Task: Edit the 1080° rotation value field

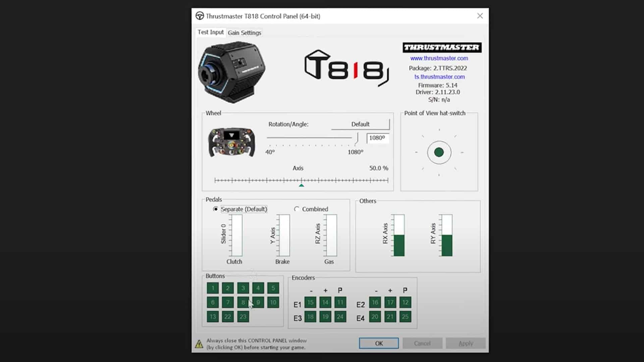Action: pyautogui.click(x=377, y=138)
